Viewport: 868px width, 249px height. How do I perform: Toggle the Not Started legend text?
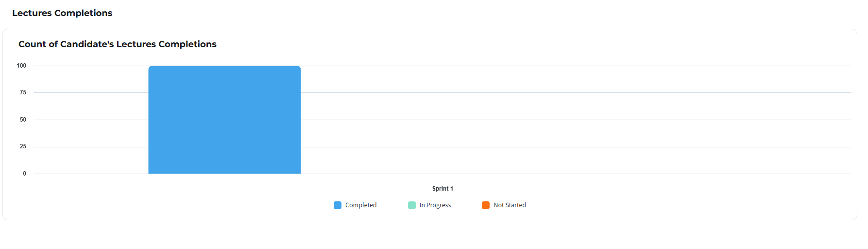pyautogui.click(x=510, y=205)
